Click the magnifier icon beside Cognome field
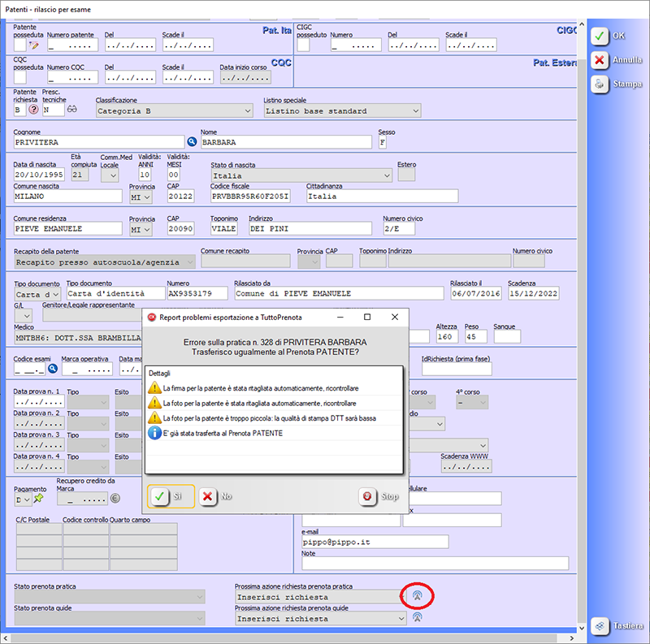 (x=193, y=142)
